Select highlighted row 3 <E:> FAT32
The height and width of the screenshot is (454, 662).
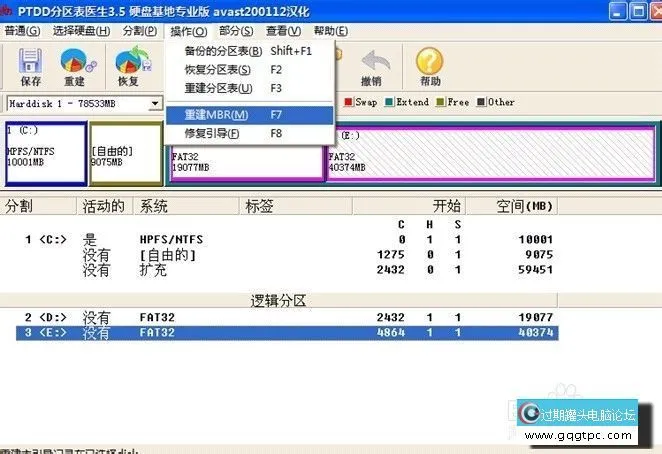coord(287,332)
